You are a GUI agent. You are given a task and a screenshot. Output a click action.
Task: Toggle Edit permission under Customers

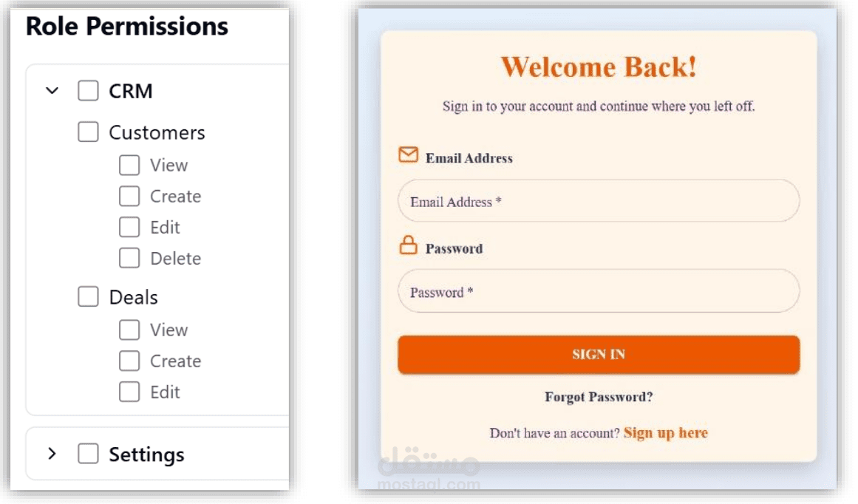tap(129, 228)
